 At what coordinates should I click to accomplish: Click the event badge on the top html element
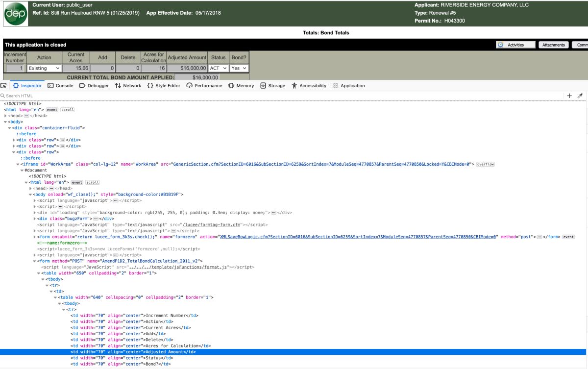click(x=52, y=110)
